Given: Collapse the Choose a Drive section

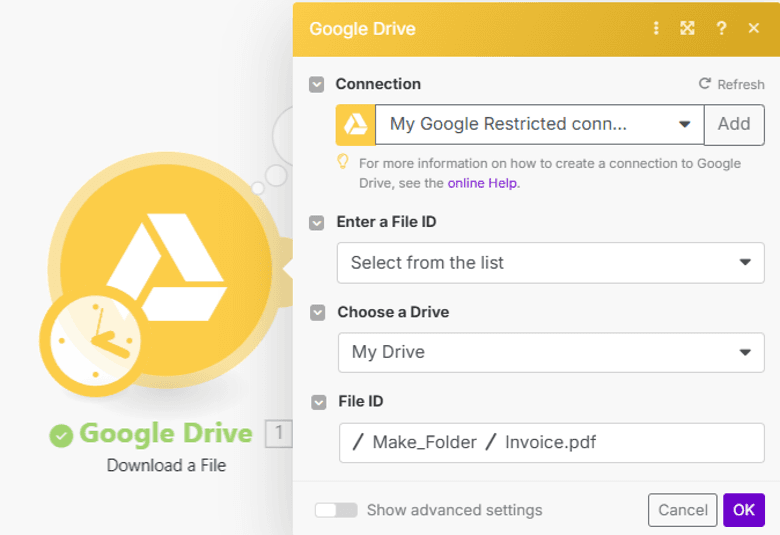Looking at the screenshot, I should 318,312.
